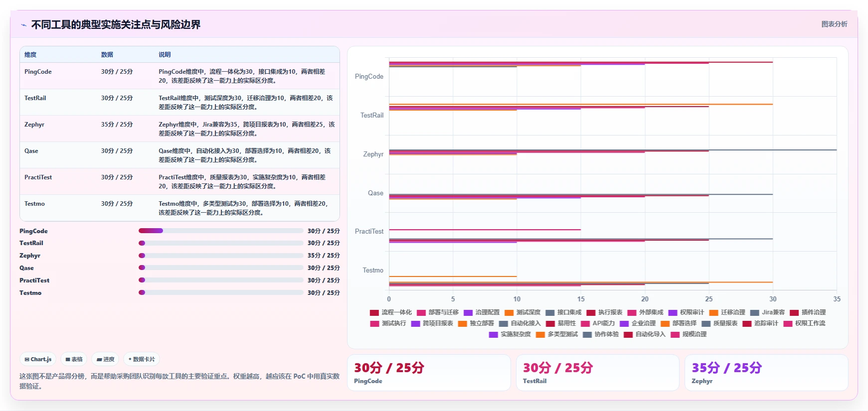Viewport: 868px width, 411px height.
Task: Select the Chart.js tag
Action: [x=38, y=359]
